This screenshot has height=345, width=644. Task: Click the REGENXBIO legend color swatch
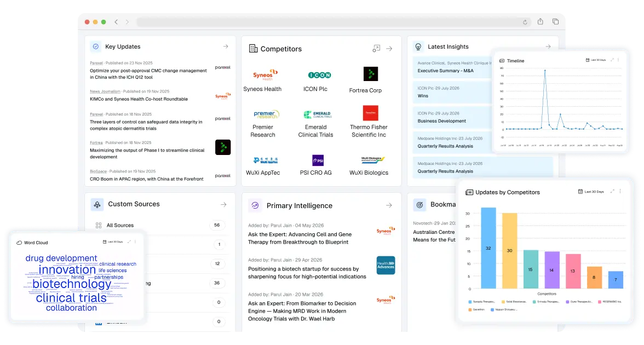point(600,302)
